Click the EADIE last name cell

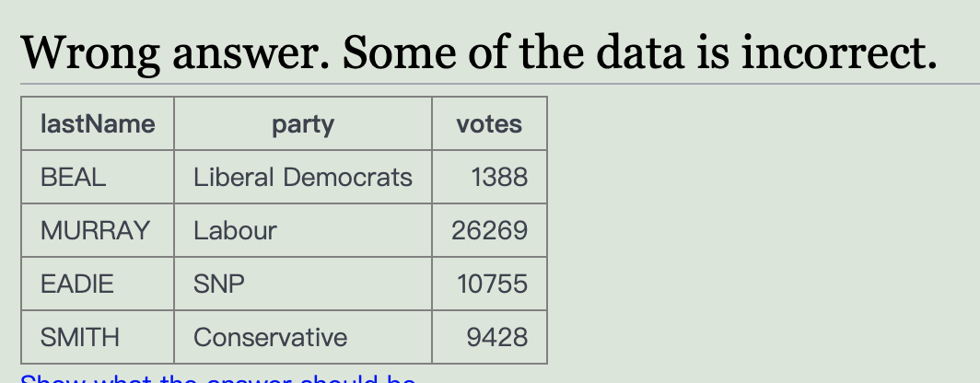[x=77, y=284]
